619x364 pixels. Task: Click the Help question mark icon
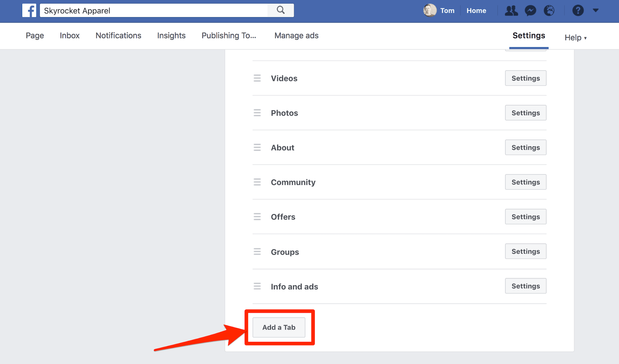[x=578, y=11]
